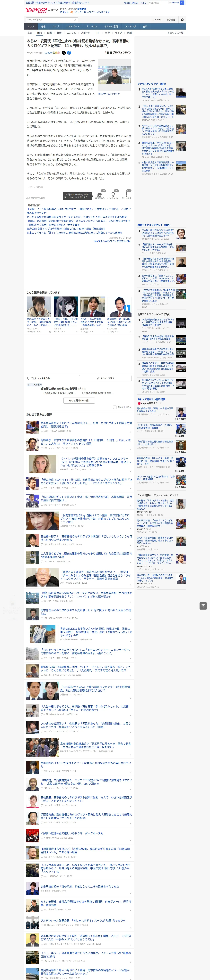Click the ログイン link

pos(64,12)
